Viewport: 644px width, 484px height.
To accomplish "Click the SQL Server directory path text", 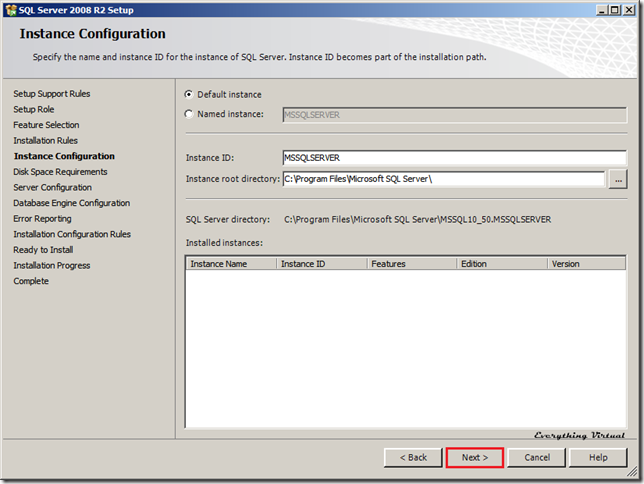I will point(418,219).
